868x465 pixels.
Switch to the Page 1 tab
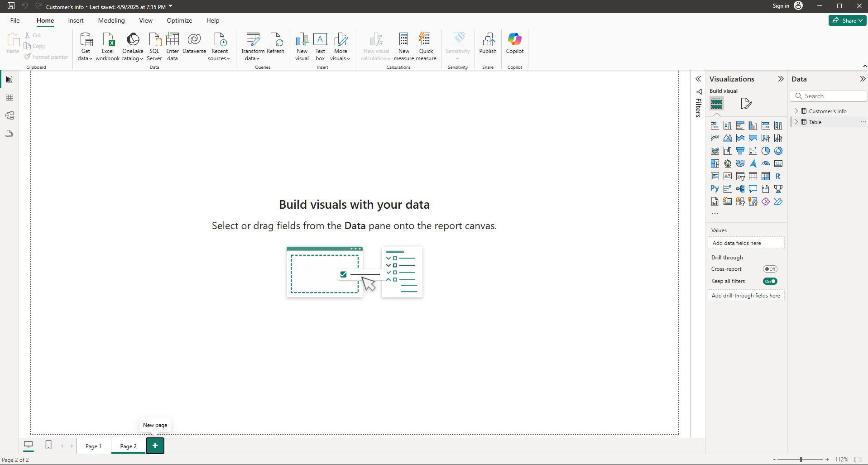coord(93,446)
